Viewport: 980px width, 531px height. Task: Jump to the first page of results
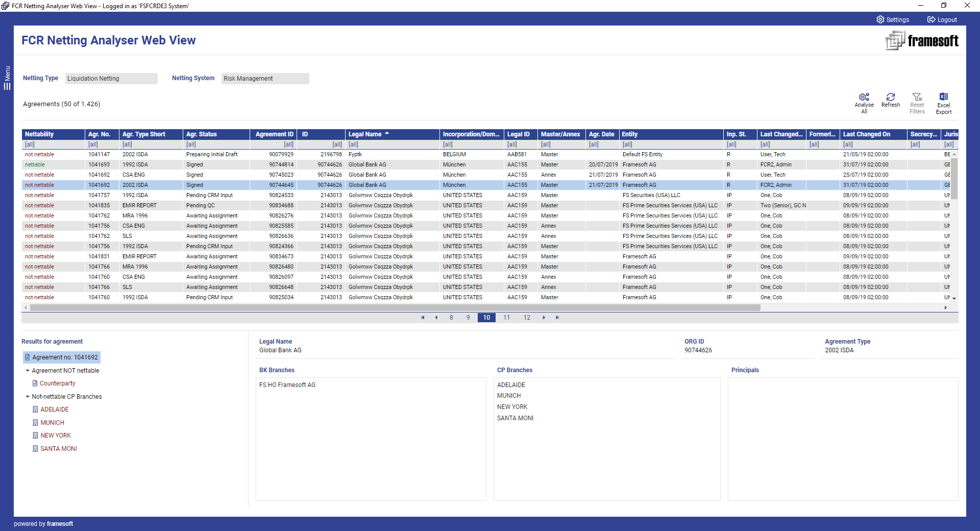point(423,318)
